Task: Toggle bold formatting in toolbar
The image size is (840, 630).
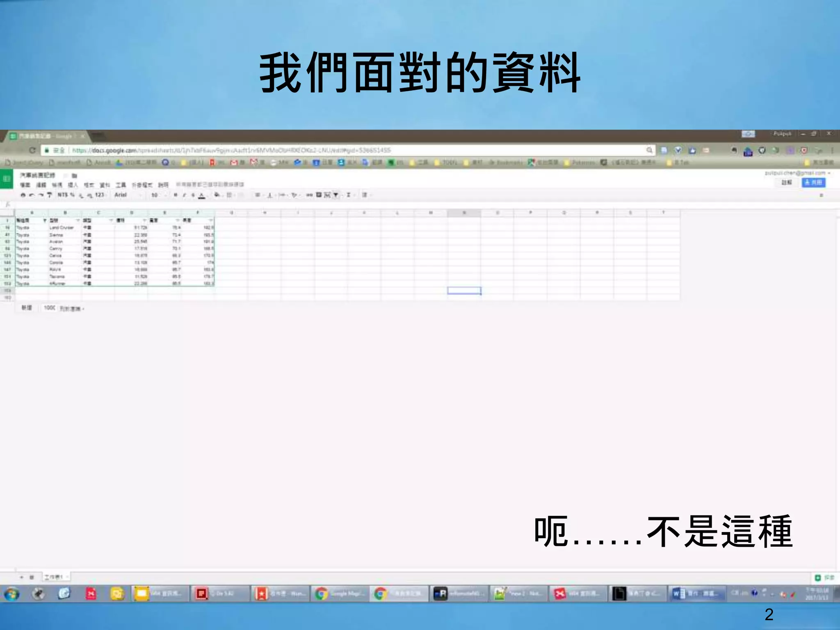Action: 176,195
